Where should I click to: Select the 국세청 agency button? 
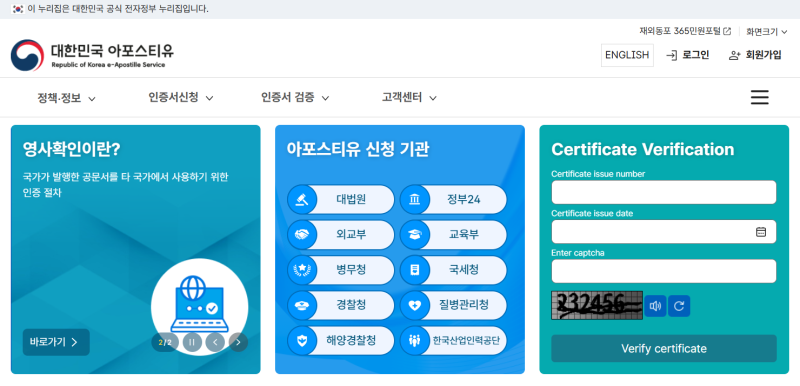coord(453,270)
